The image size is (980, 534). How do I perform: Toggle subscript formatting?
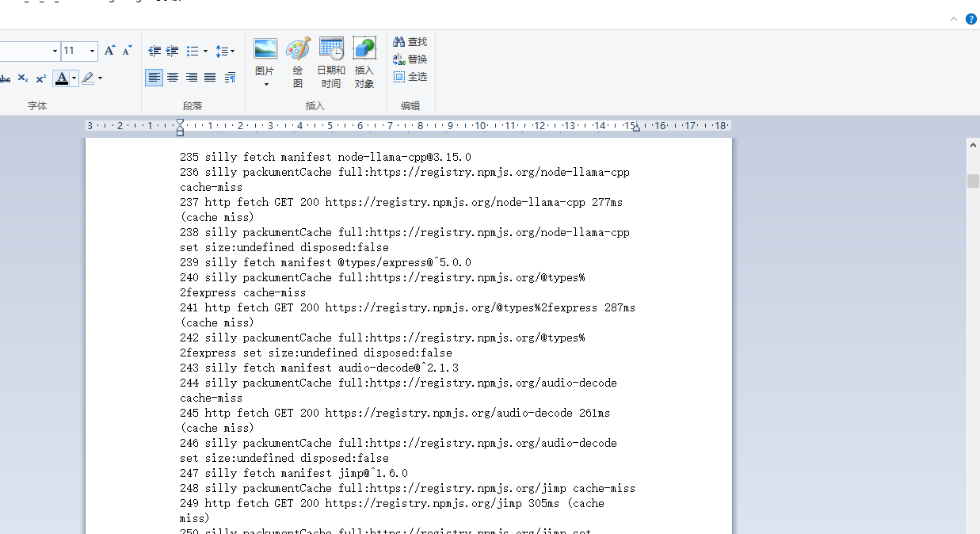[x=23, y=78]
